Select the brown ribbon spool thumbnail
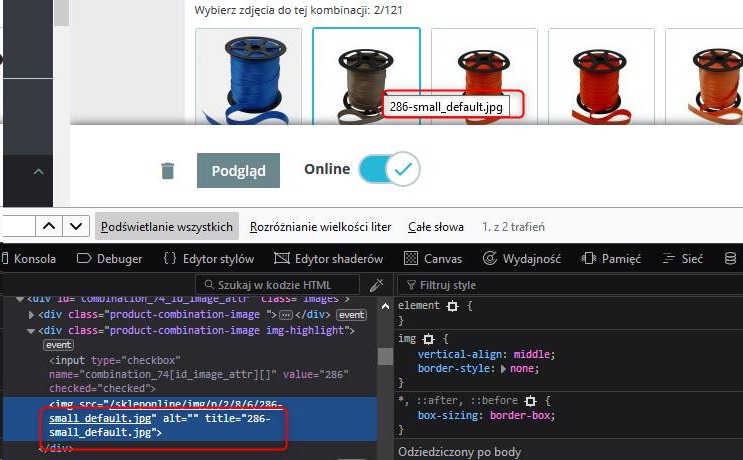 [x=366, y=76]
